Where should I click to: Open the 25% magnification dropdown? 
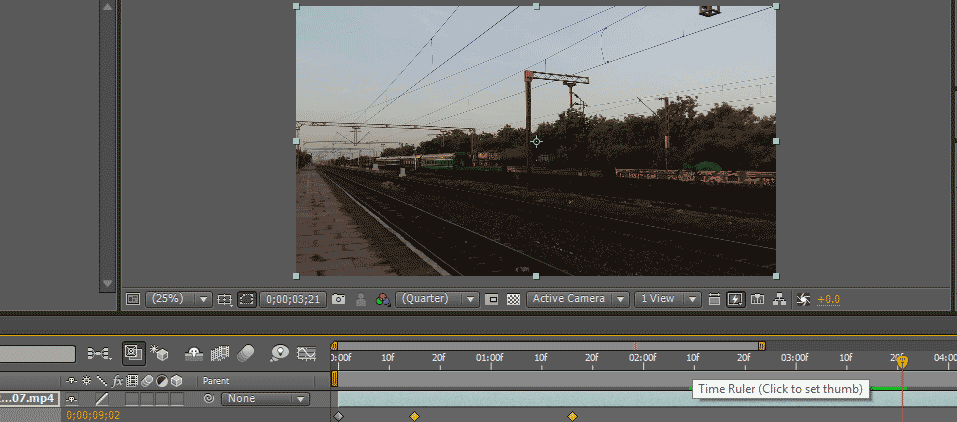click(180, 299)
